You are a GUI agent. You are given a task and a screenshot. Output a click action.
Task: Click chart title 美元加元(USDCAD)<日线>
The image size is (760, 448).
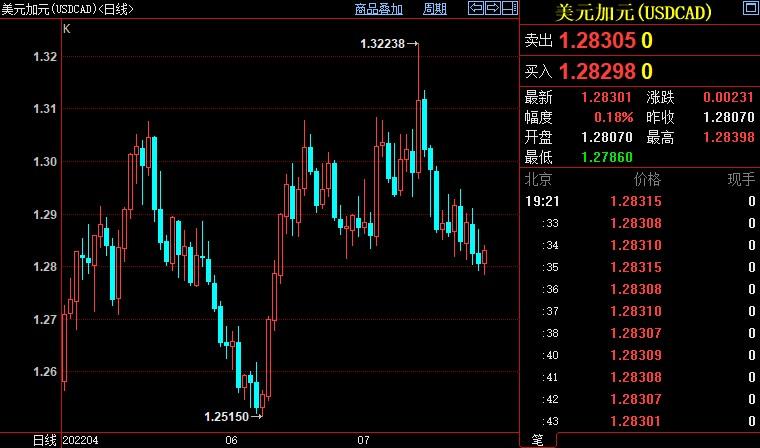(67, 9)
